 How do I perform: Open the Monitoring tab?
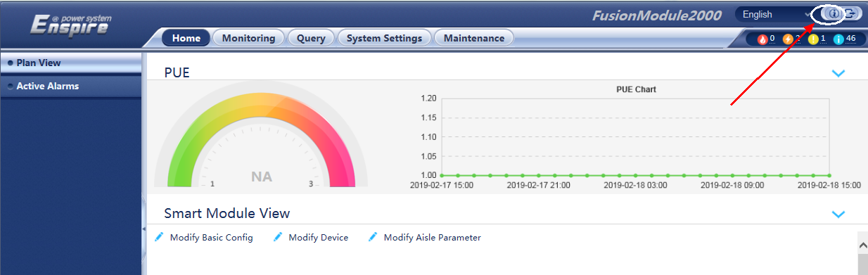248,38
